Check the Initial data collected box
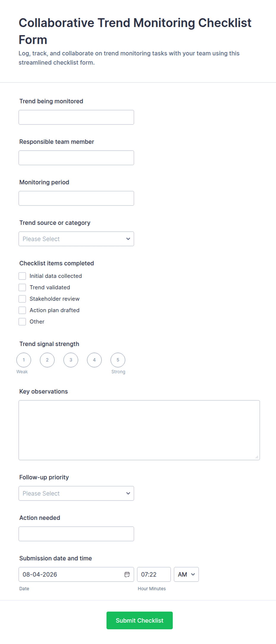The width and height of the screenshot is (276, 644). point(22,276)
